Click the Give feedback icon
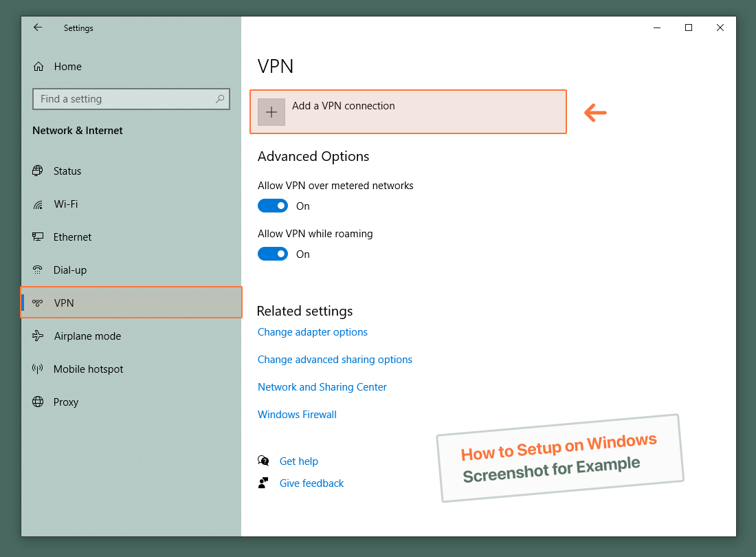Screen dimensions: 756x557 pyautogui.click(x=263, y=483)
